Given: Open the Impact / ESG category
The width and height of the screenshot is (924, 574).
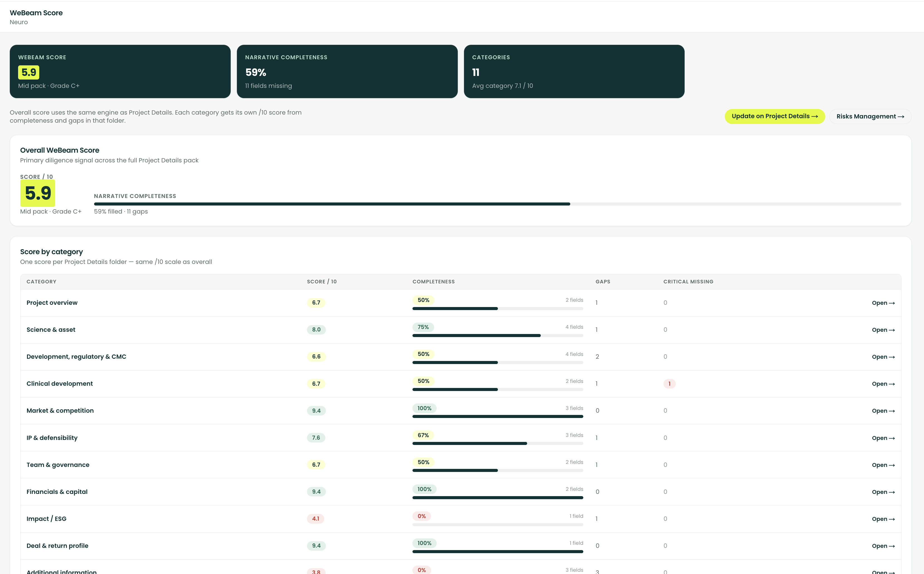Looking at the screenshot, I should tap(883, 519).
